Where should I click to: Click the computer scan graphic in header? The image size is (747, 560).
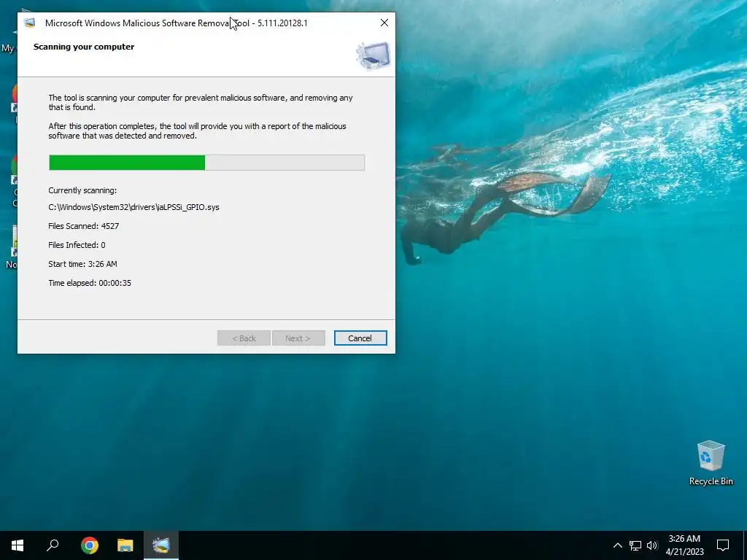[373, 55]
